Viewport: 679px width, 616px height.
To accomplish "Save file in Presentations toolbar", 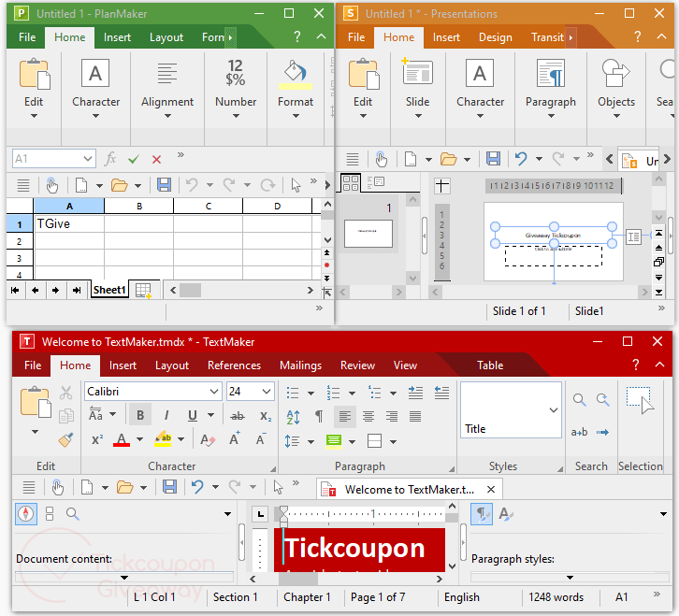I will [493, 159].
